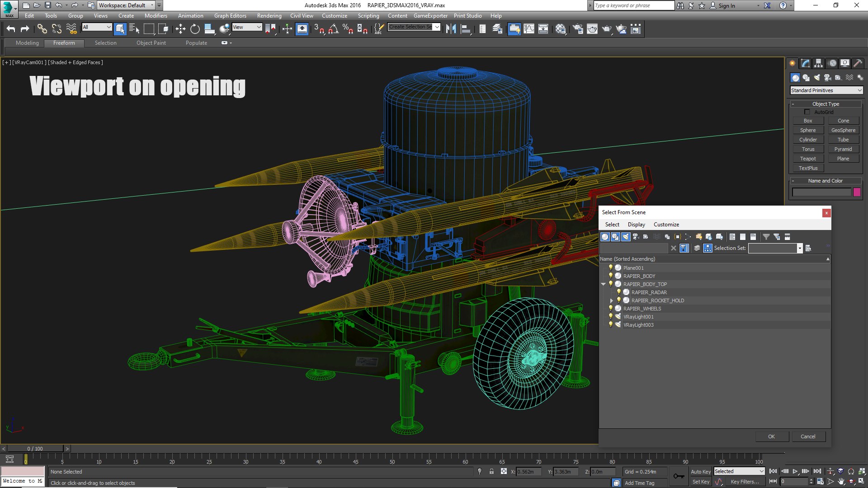
Task: Click the GeoSphere primitive button
Action: (x=843, y=130)
